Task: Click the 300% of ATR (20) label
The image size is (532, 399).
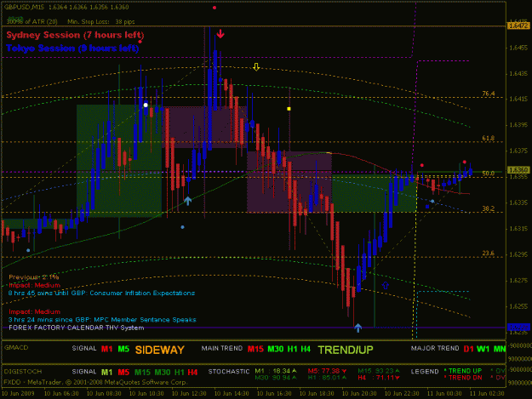Action: (x=31, y=22)
